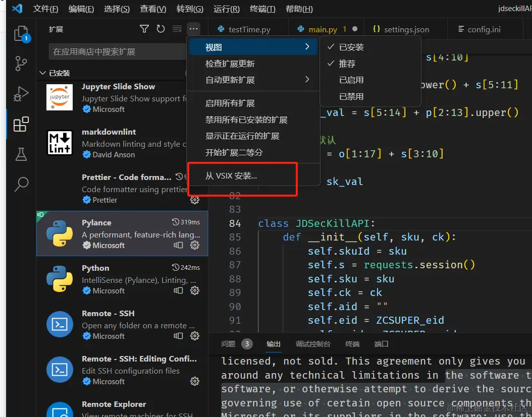
Task: Open the 查看(V) menu
Action: [x=153, y=9]
